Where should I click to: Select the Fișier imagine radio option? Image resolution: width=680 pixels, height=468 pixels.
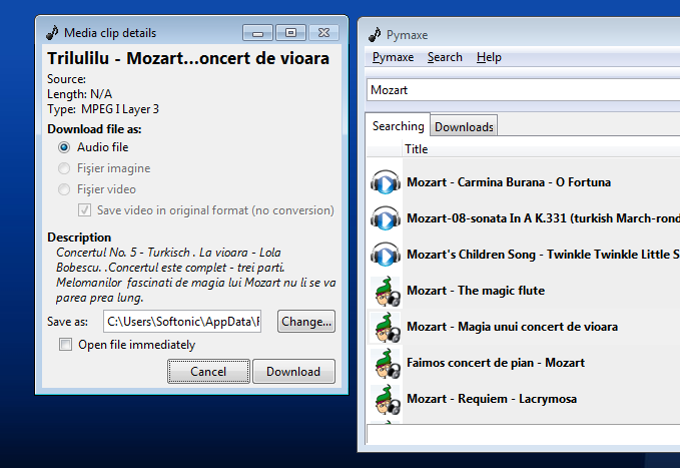pyautogui.click(x=64, y=168)
